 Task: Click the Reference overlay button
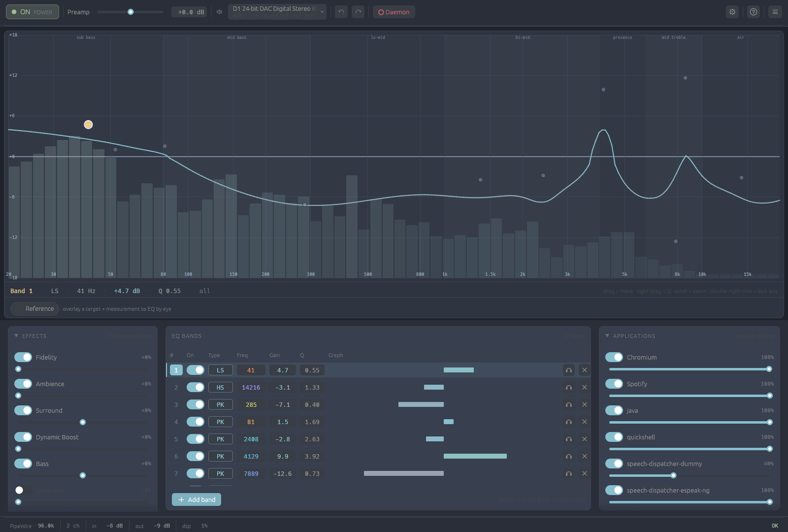click(x=34, y=309)
